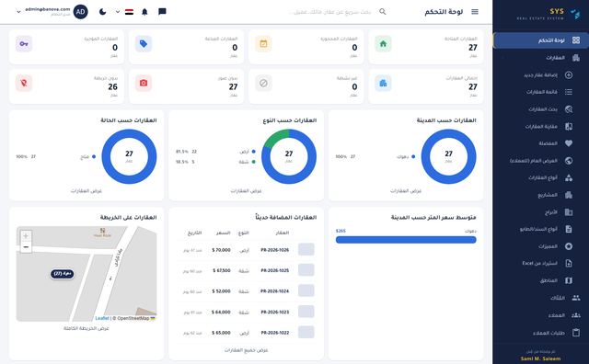The height and width of the screenshot is (364, 589).
Task: Click the purple key icon of العقارات المؤجرة
Action: pos(24,44)
